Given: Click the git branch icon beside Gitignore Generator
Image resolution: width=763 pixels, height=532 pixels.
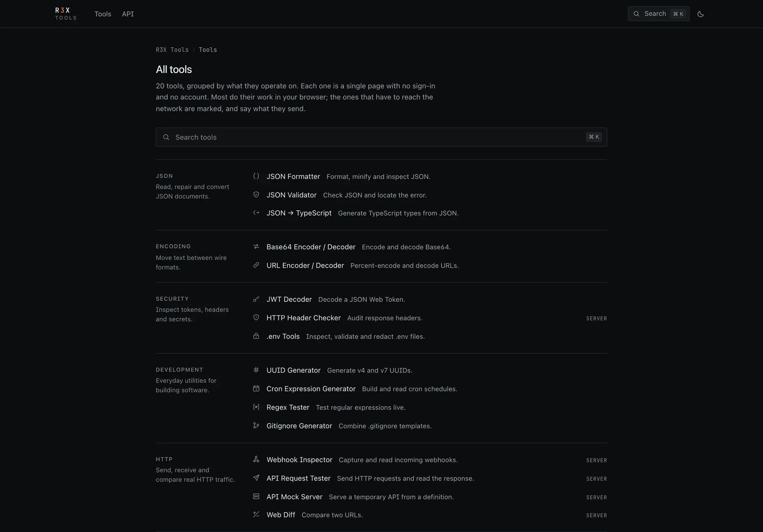Looking at the screenshot, I should (x=256, y=426).
